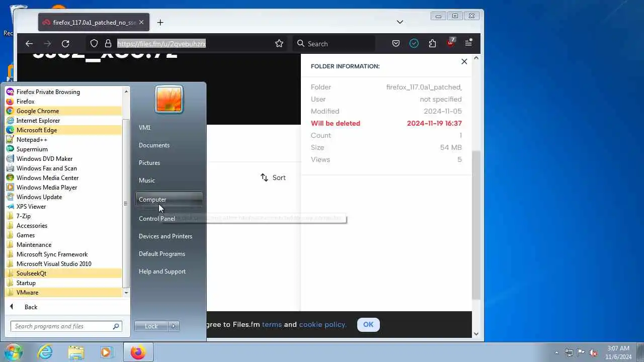This screenshot has width=644, height=362.
Task: Show site security padlock info
Action: (x=108, y=44)
